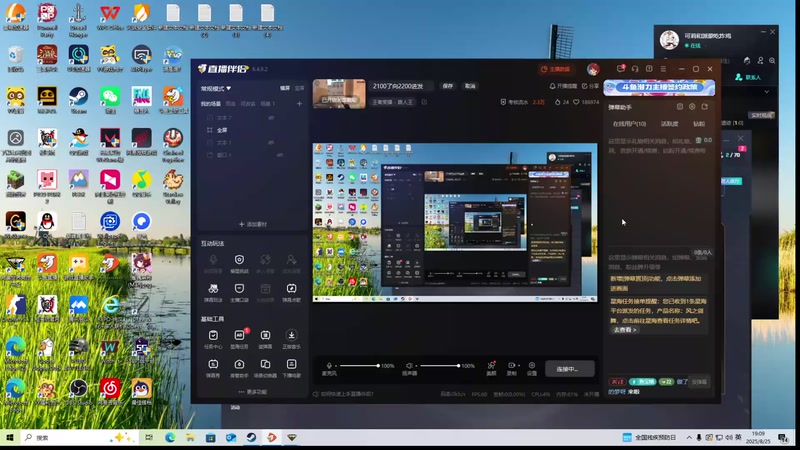Toggle visibility of the 窗口 1 source

click(x=280, y=155)
